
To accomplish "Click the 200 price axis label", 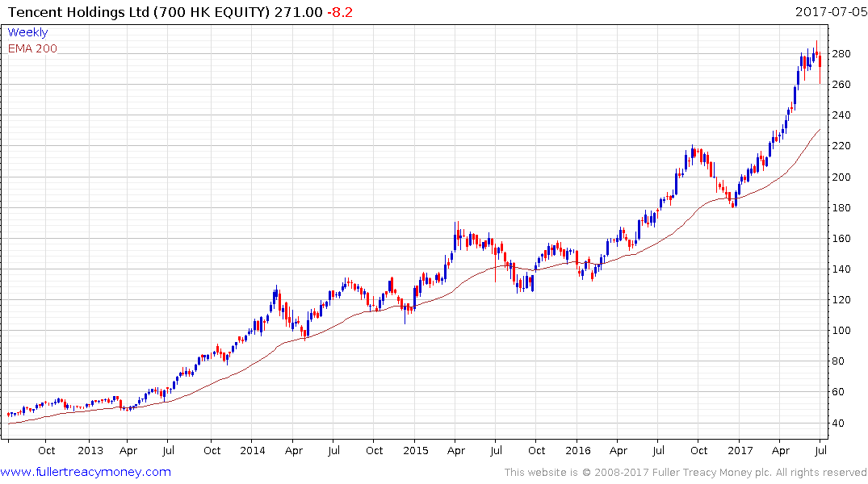I will click(841, 177).
